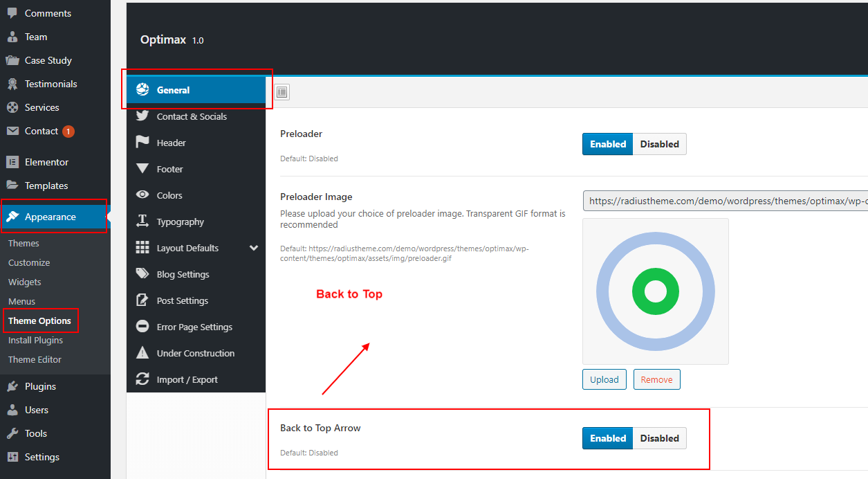Screen dimensions: 868x479
Task: Open the Import / Export section
Action: pos(196,379)
